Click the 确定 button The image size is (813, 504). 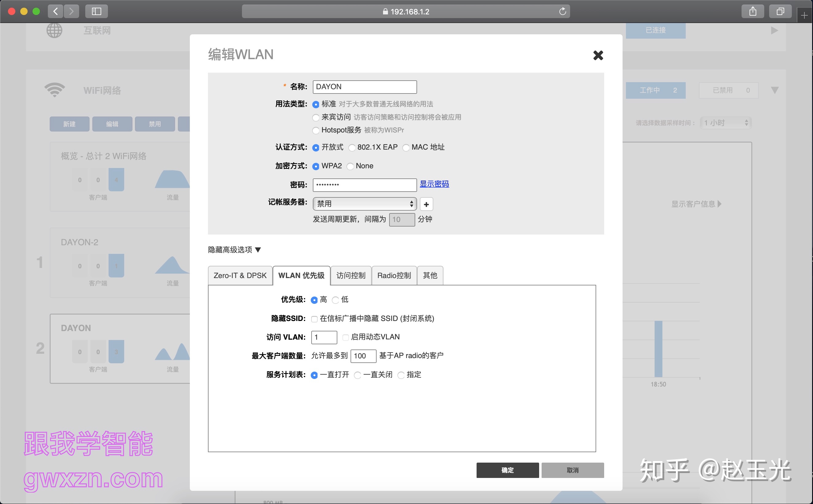[507, 470]
